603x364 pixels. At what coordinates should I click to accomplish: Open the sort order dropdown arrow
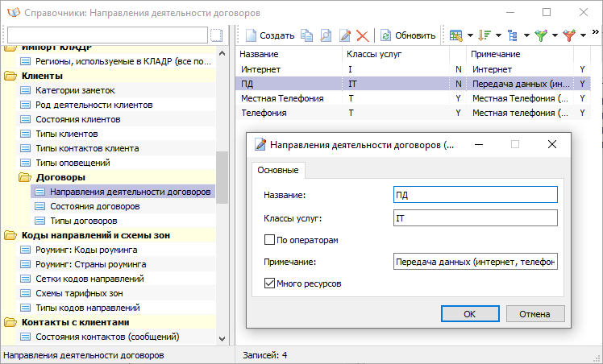(498, 35)
